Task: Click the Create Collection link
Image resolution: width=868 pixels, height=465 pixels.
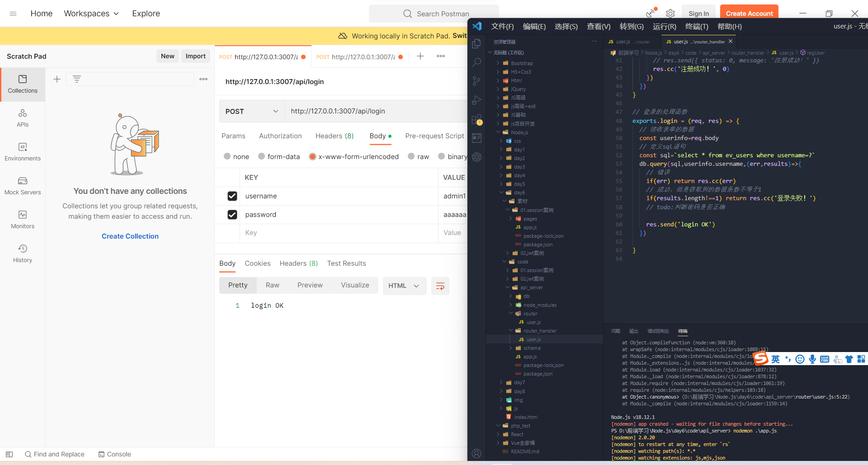Action: point(130,236)
